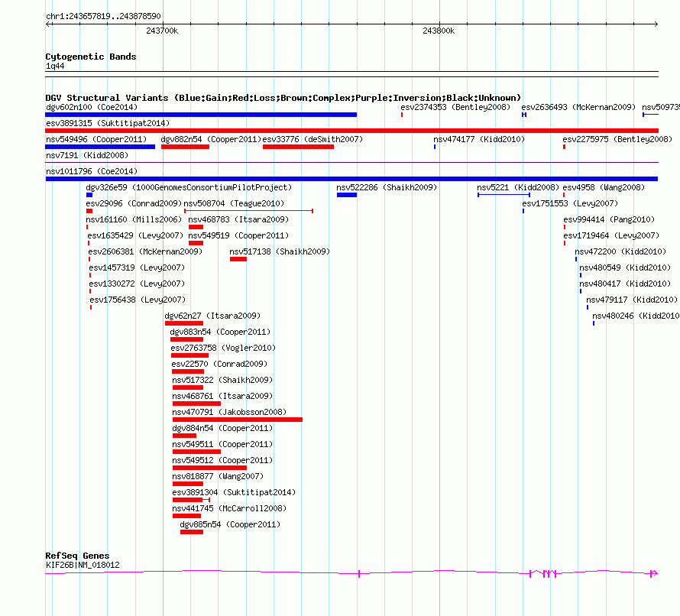The width and height of the screenshot is (680, 616).
Task: Click nsv161160 (Mills2006) label
Action: 134,219
